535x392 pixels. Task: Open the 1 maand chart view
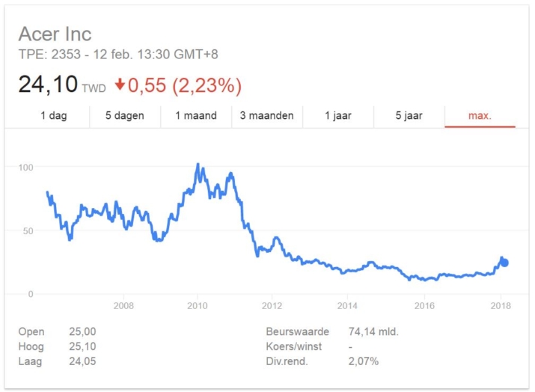[196, 116]
